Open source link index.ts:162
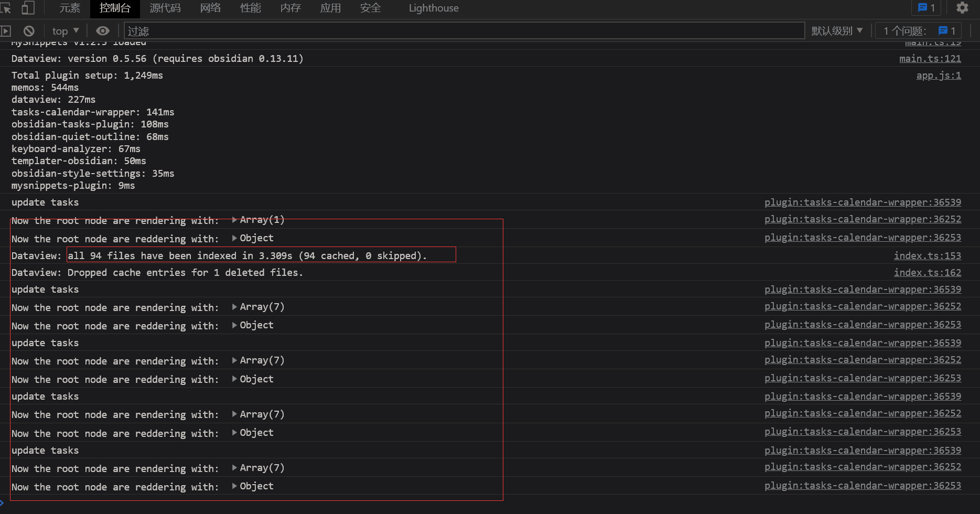This screenshot has height=514, width=980. click(928, 273)
